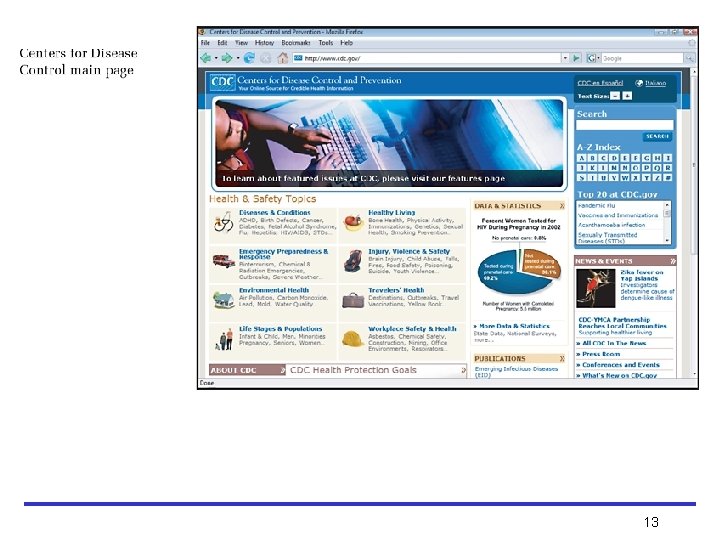The height and width of the screenshot is (540, 720).
Task: Open the Forward button history dropdown
Action: coord(237,58)
